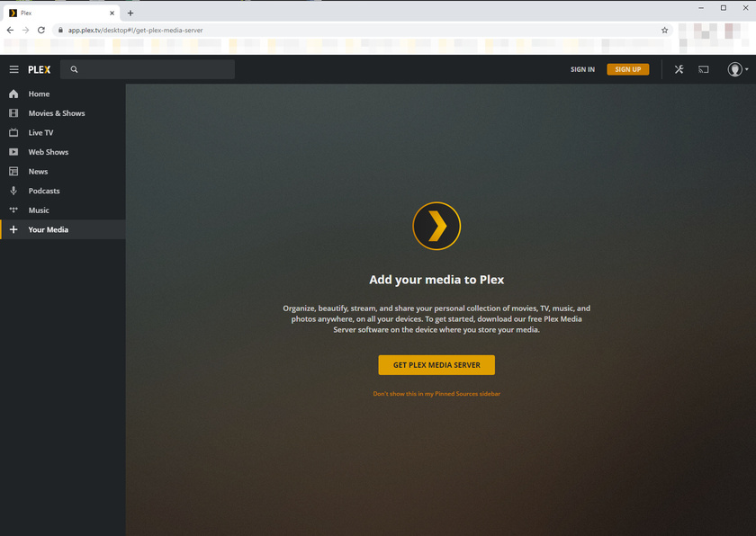
Task: Click the Your Media plus icon
Action: tap(13, 229)
